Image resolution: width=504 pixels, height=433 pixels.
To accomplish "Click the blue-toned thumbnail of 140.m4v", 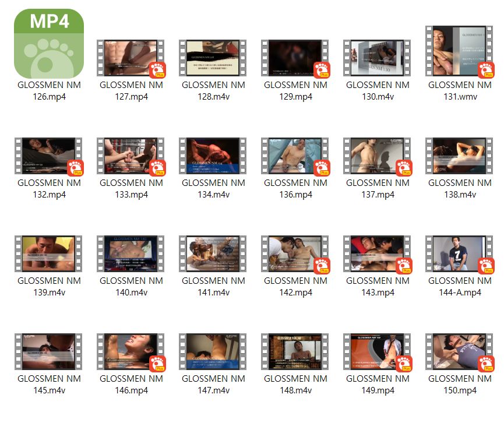I will pyautogui.click(x=131, y=254).
